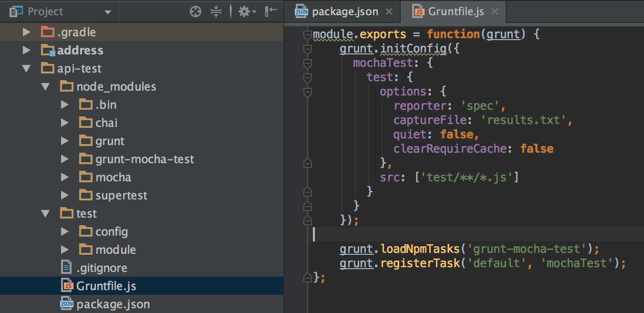This screenshot has height=313, width=644.
Task: Click the collapse all icon in Project toolbar
Action: pyautogui.click(x=216, y=11)
